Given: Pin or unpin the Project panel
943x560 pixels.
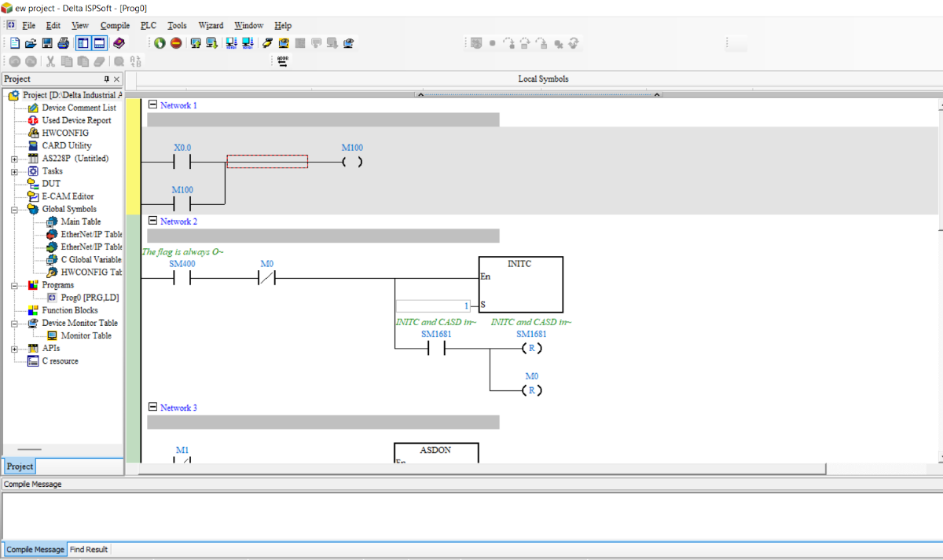Looking at the screenshot, I should (x=107, y=79).
